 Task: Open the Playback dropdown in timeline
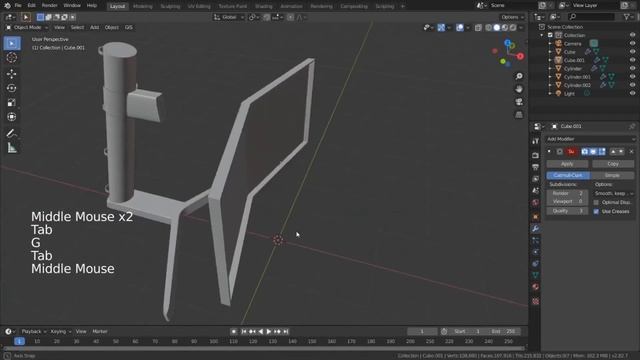point(33,331)
